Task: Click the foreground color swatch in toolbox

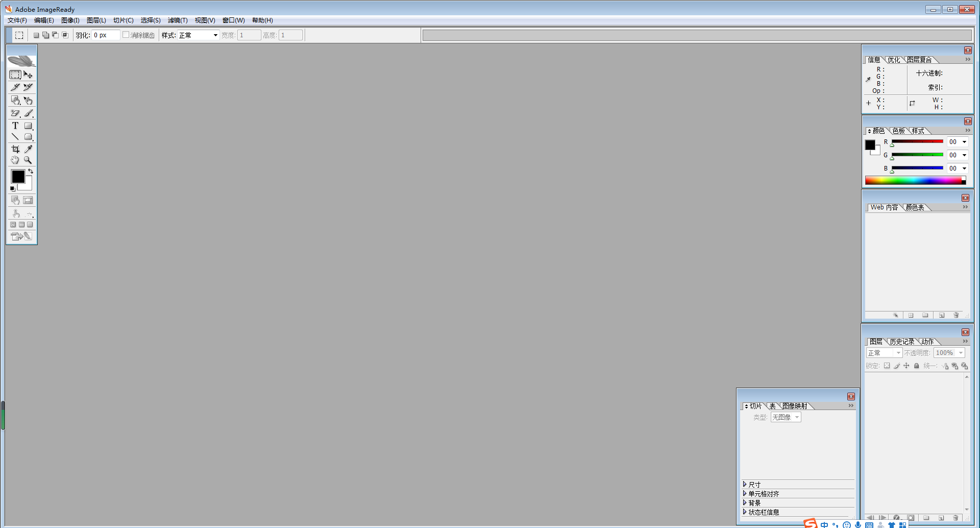Action: 18,177
